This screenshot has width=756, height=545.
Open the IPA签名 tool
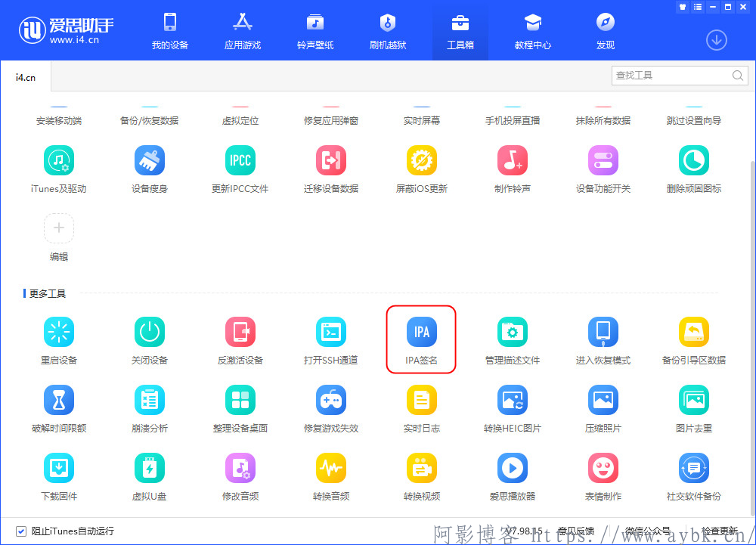(x=421, y=333)
